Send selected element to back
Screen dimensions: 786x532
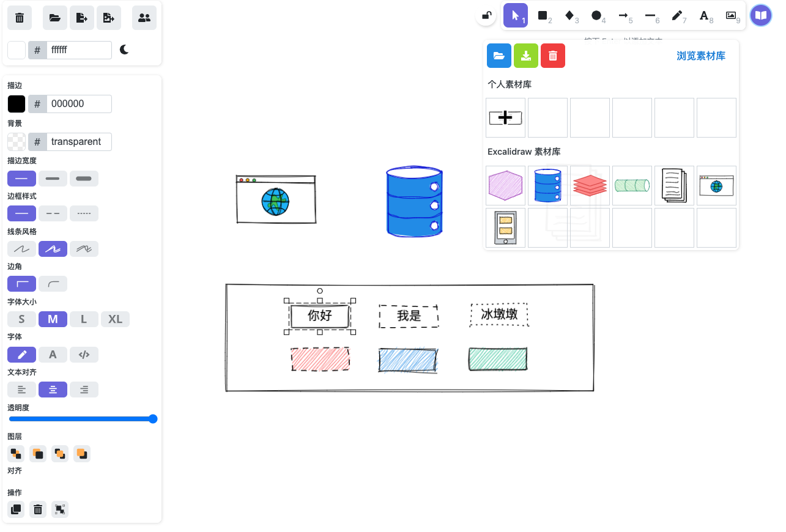pos(16,454)
